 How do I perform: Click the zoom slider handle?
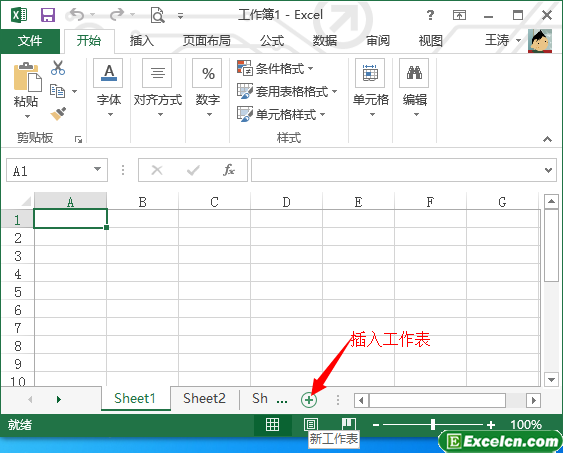point(433,425)
